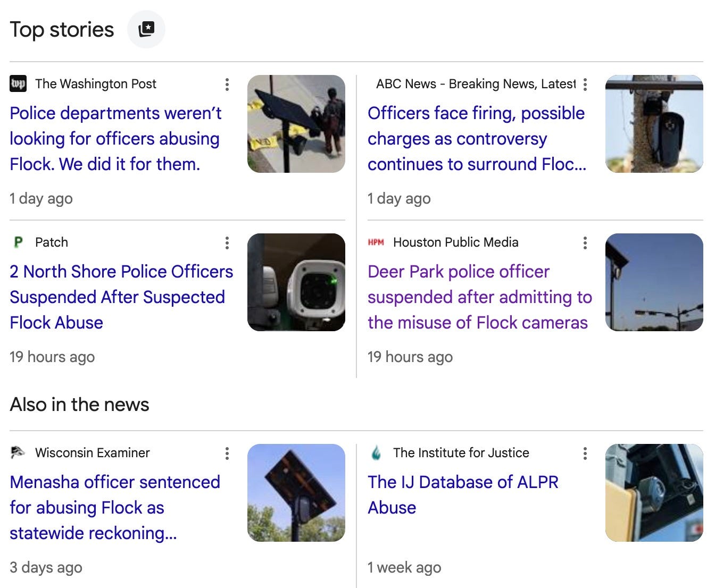Screen dimensions: 715x588
Task: Click the 'Also in the news' heading
Action: [x=79, y=405]
